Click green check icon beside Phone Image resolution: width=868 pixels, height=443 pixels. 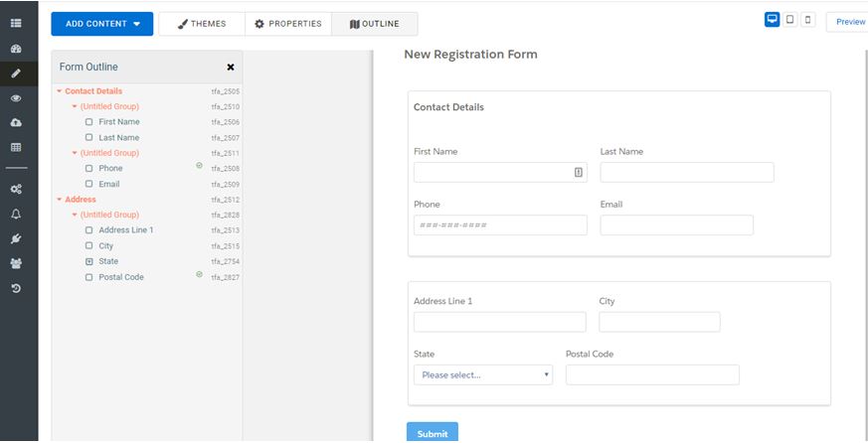click(x=199, y=165)
